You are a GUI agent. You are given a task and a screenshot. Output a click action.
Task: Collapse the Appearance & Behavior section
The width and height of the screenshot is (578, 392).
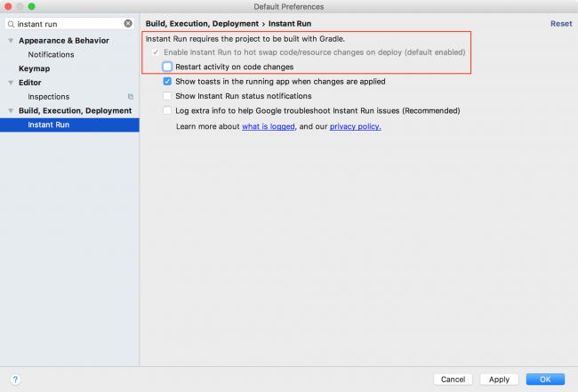pyautogui.click(x=11, y=41)
